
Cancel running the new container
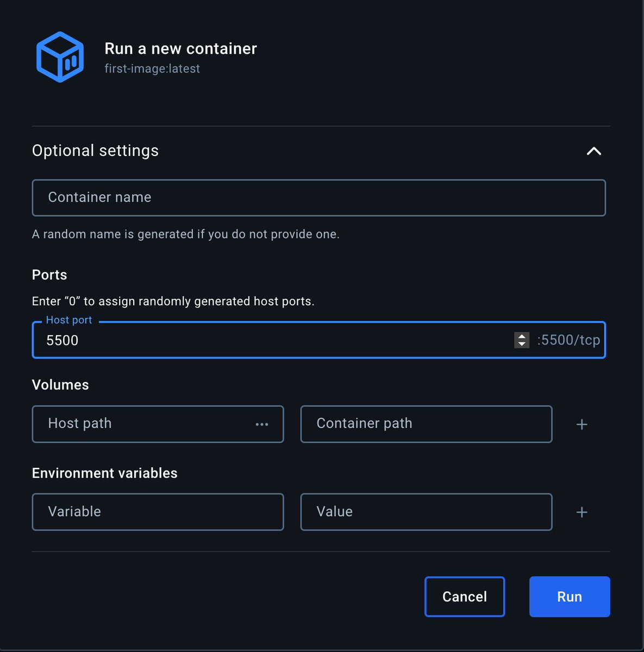[465, 597]
